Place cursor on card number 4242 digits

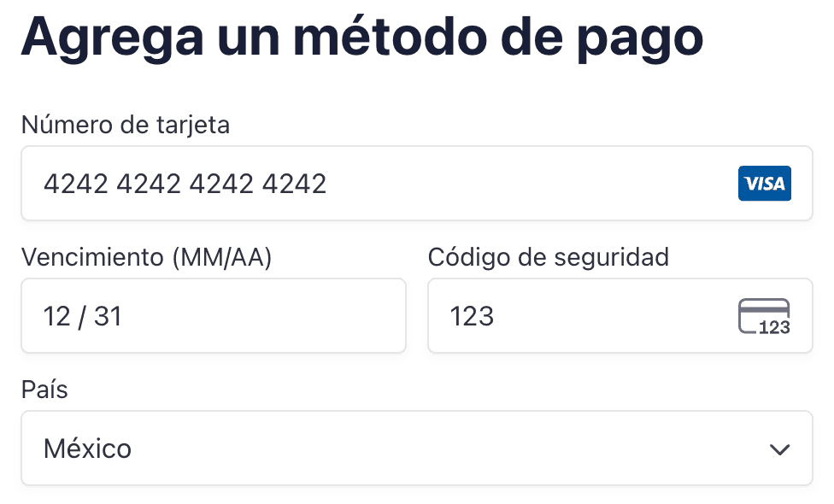pos(185,184)
